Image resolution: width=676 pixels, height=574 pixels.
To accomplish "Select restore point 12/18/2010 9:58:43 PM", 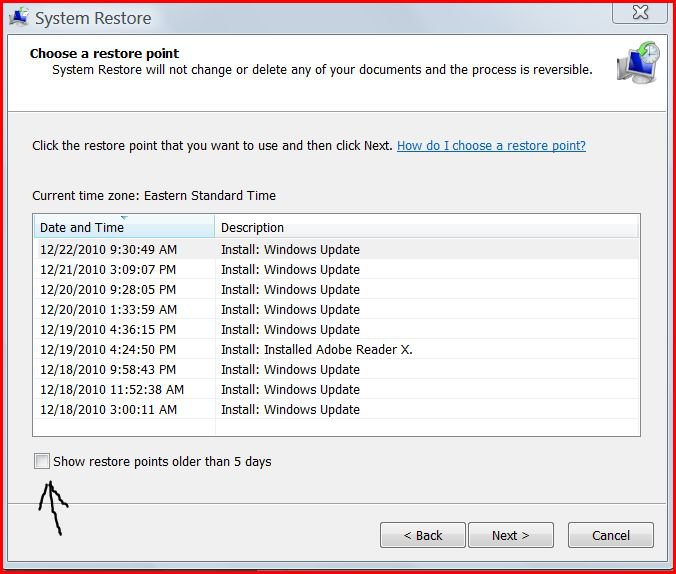I will [x=336, y=370].
